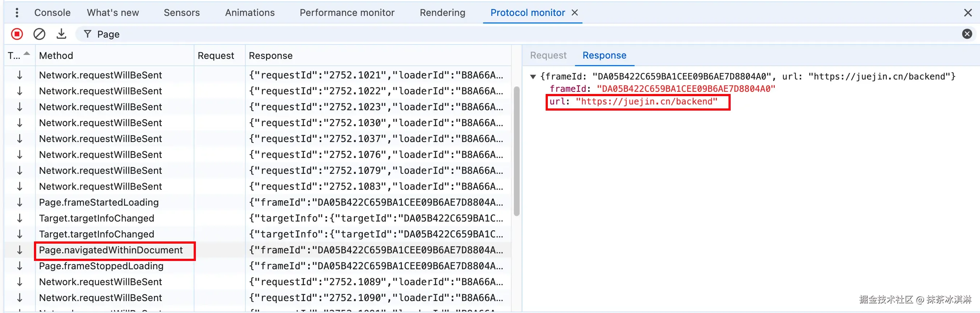980x313 pixels.
Task: Click the filter funnel icon
Action: (x=87, y=34)
